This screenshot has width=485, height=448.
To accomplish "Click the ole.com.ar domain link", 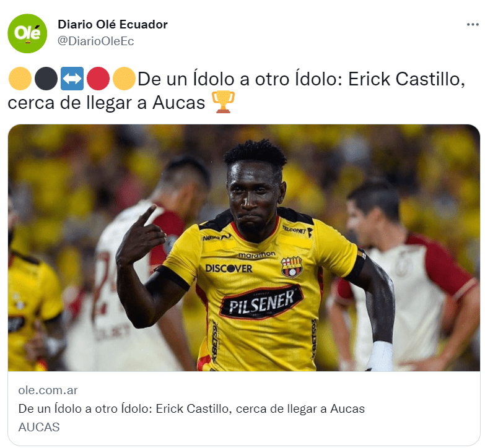I will [48, 390].
